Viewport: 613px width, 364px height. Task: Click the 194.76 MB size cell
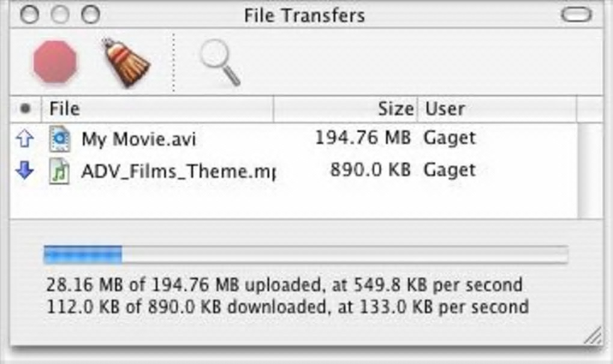point(362,138)
